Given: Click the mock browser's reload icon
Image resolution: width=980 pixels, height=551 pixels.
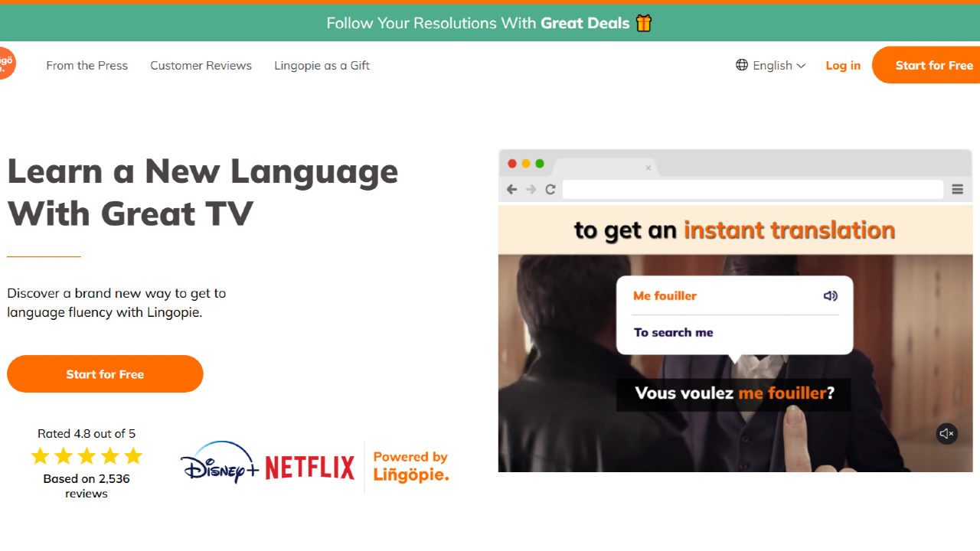Looking at the screenshot, I should click(x=550, y=190).
